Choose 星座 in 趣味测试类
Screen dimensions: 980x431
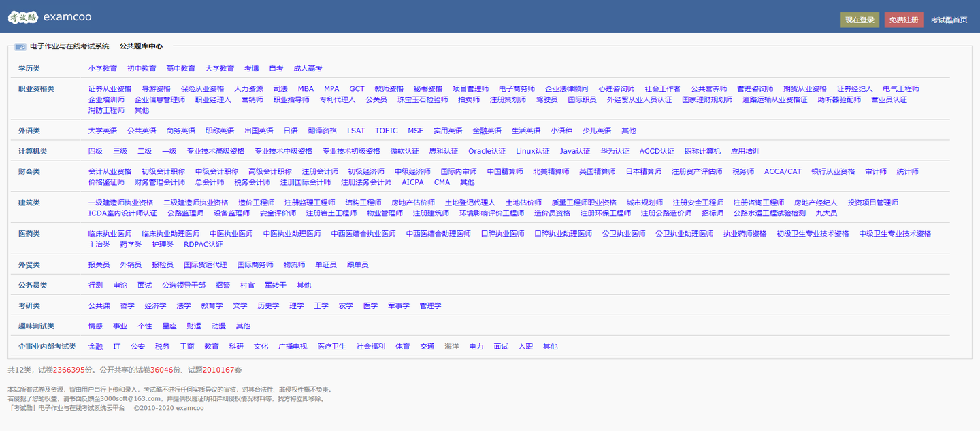pyautogui.click(x=169, y=326)
